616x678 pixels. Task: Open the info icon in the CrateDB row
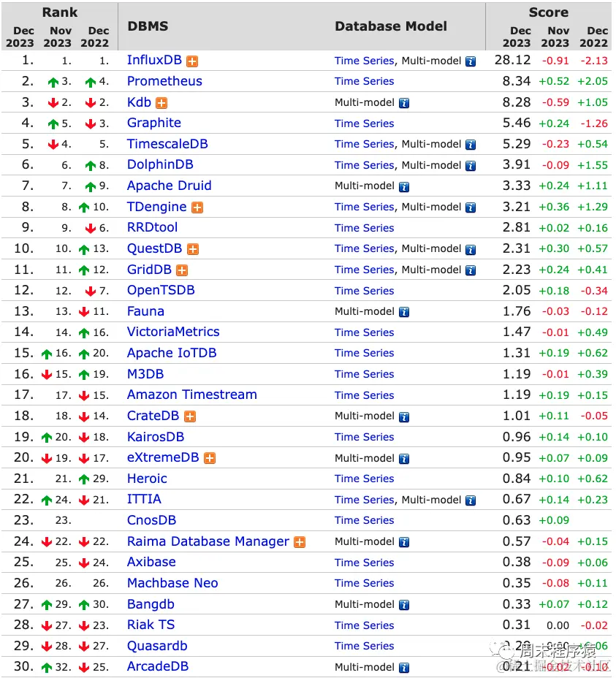tap(404, 417)
